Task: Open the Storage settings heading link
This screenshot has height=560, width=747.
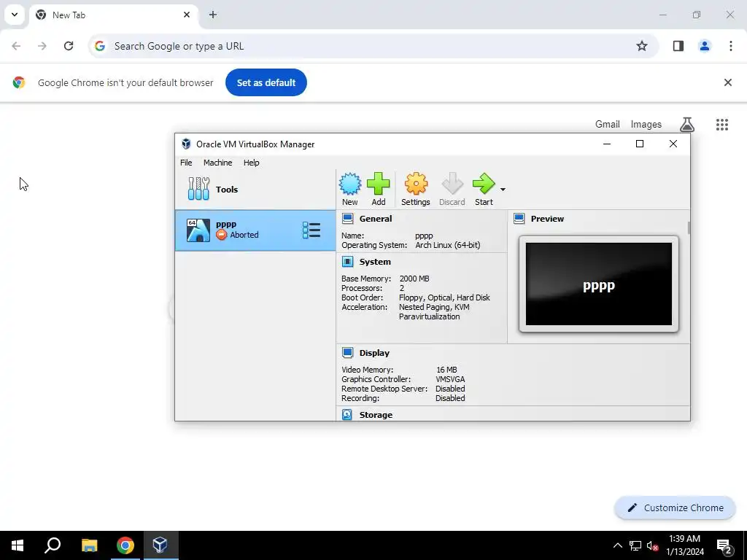Action: coord(376,415)
